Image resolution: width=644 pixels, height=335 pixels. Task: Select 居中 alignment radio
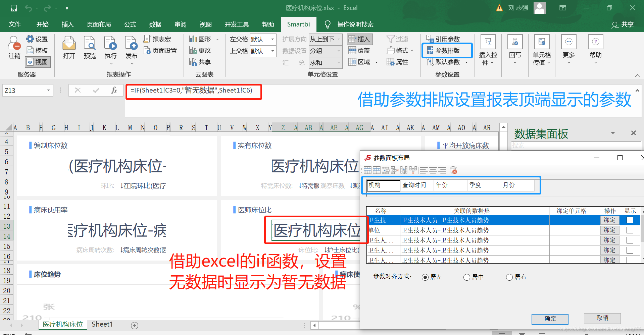tap(467, 277)
